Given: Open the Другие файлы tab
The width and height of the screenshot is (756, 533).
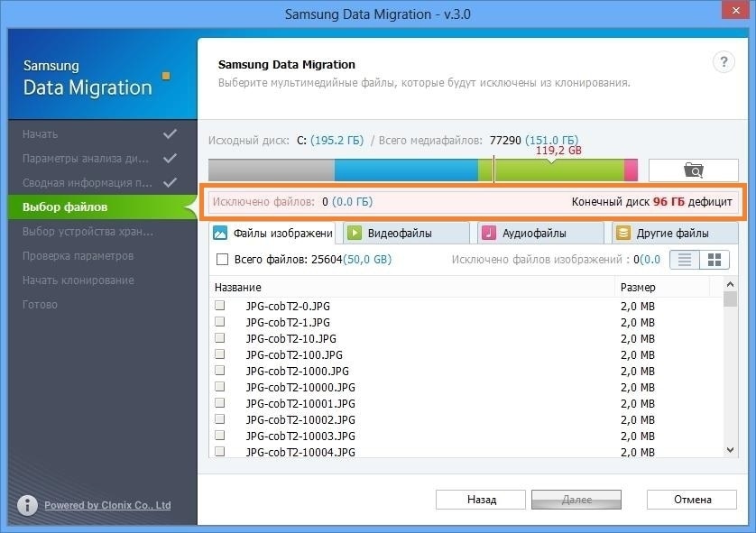Looking at the screenshot, I should (675, 234).
